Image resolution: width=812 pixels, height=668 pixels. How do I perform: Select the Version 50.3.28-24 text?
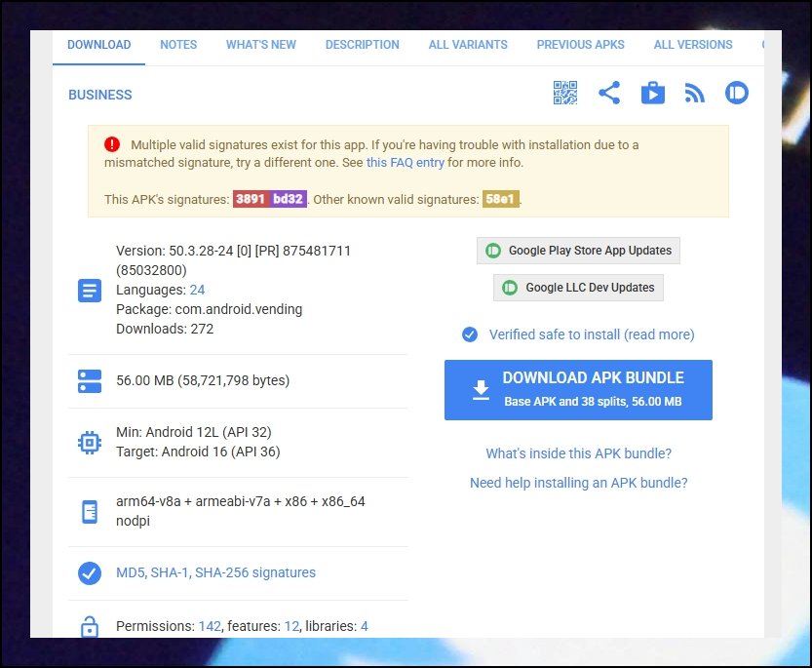pyautogui.click(x=233, y=260)
